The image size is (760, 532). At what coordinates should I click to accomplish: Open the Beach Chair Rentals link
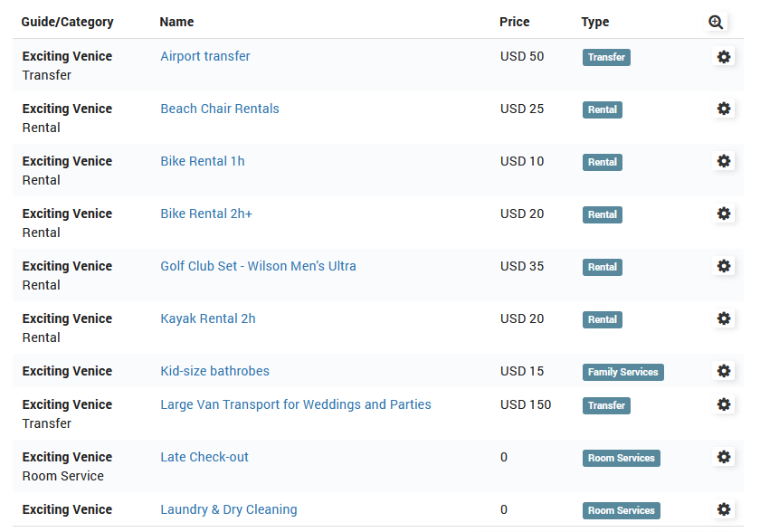(220, 109)
